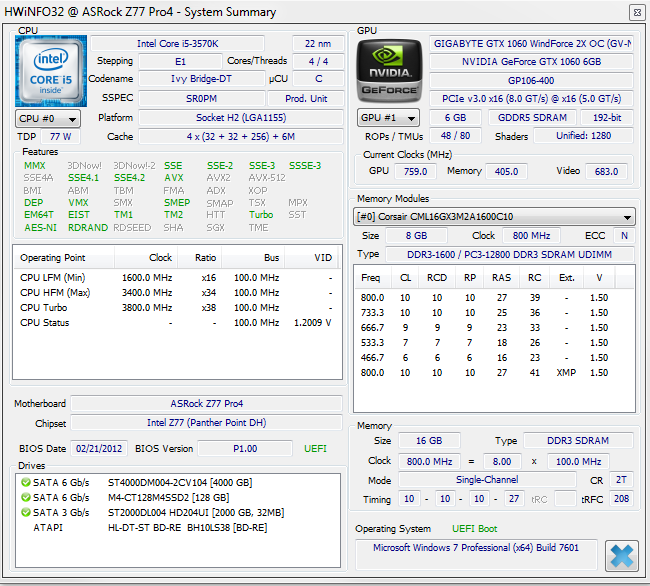This screenshot has height=586, width=650.
Task: Click the SR0PM SSPEC field
Action: point(201,99)
